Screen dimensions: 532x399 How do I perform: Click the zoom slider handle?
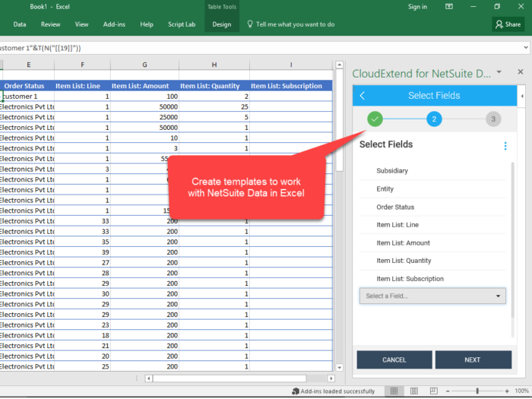477,391
